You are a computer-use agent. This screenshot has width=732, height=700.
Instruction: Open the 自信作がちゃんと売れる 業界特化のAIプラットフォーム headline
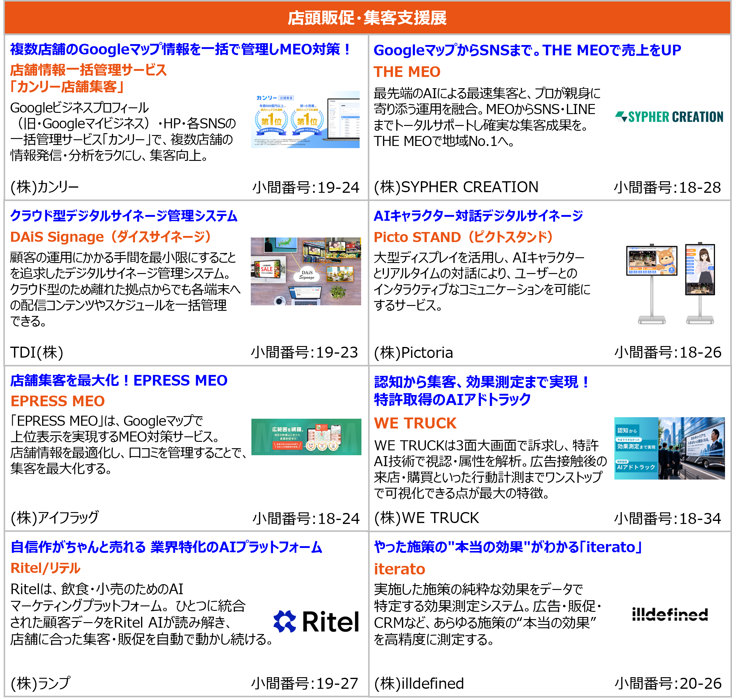coord(166,547)
